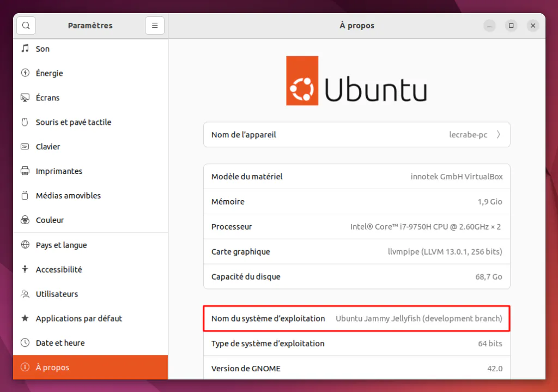Click the Carte graphique label
Screen dimensions: 558x392
[x=240, y=252]
